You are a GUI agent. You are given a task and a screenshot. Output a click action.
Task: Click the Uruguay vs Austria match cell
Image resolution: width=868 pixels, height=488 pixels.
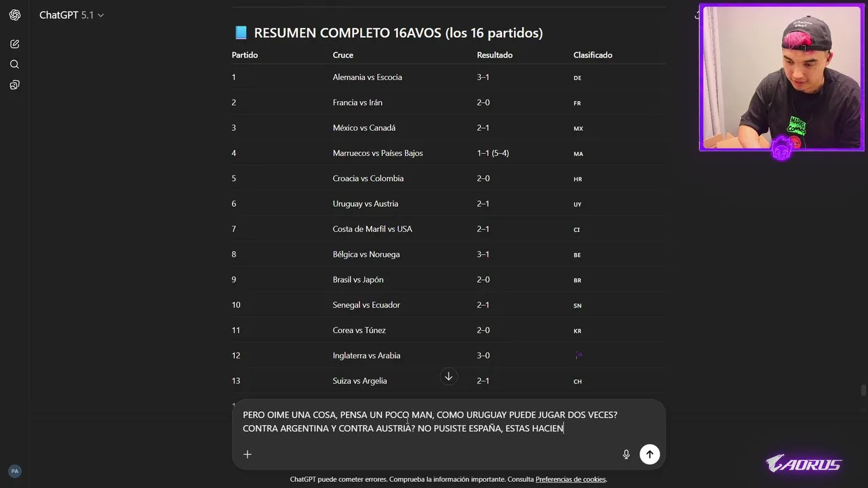(366, 204)
